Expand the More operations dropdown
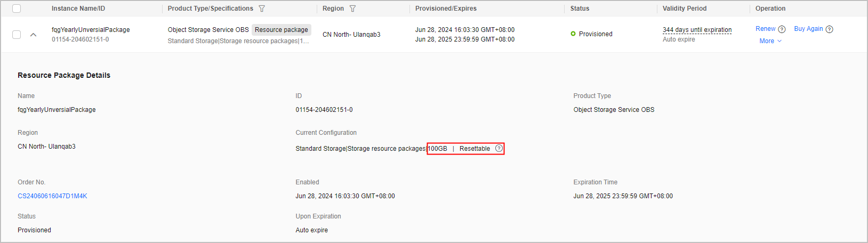This screenshot has height=243, width=868. point(770,41)
